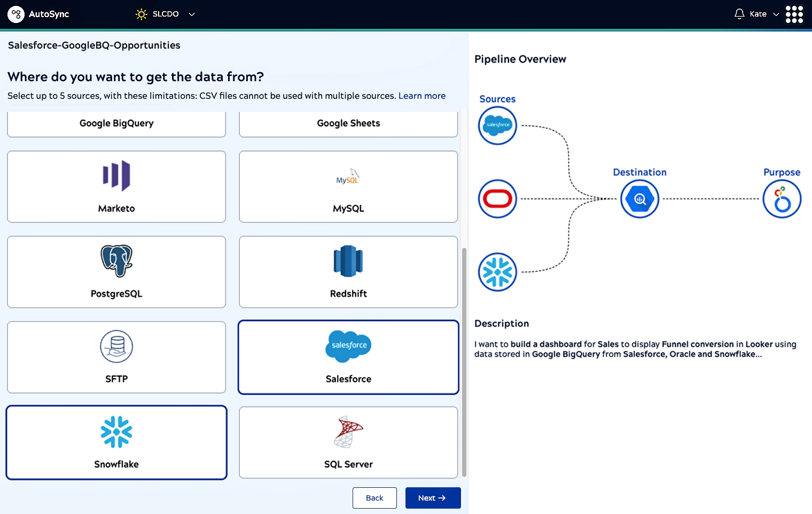The width and height of the screenshot is (812, 514).
Task: Click the Purpose label in overview
Action: click(x=782, y=172)
